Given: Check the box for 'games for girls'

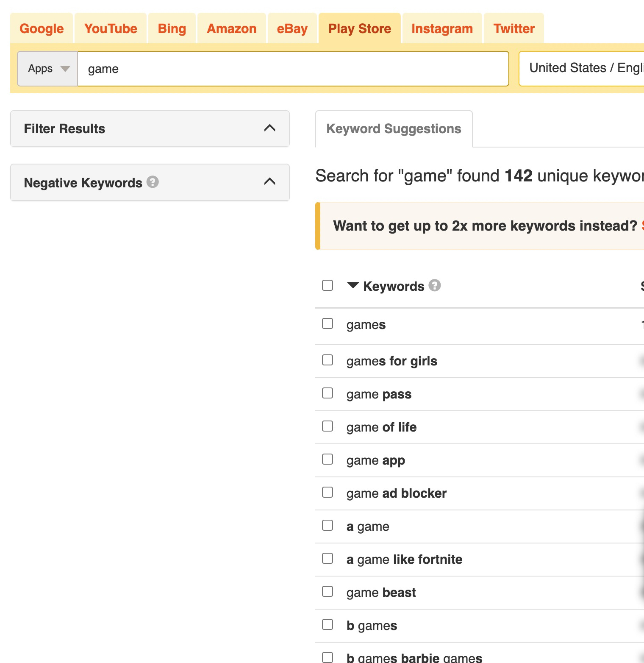Looking at the screenshot, I should pyautogui.click(x=328, y=360).
